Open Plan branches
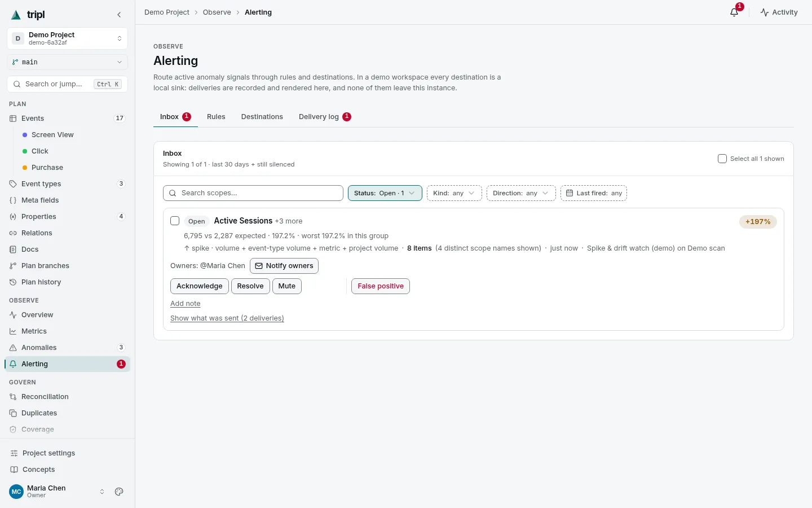This screenshot has height=508, width=812. [68, 266]
